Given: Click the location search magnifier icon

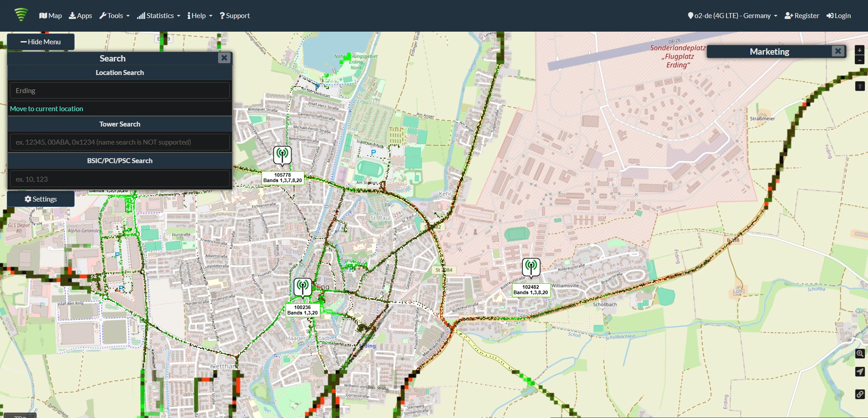Looking at the screenshot, I should coord(860,353).
